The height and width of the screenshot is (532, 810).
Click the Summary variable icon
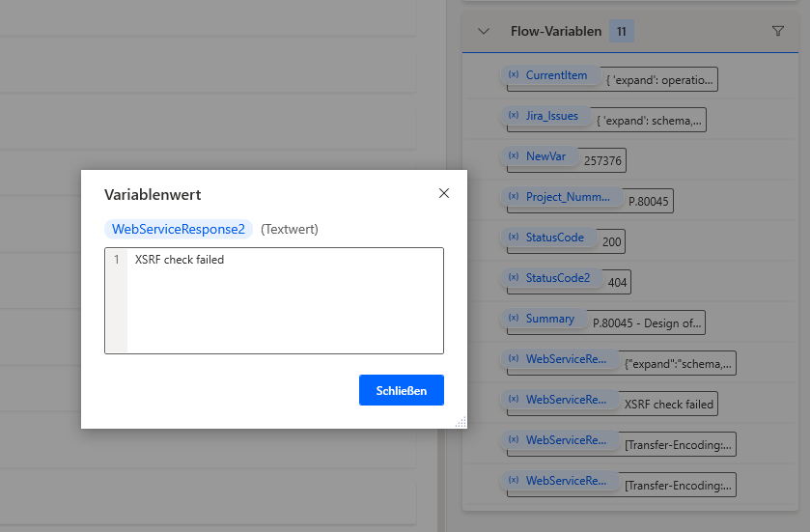coord(514,318)
